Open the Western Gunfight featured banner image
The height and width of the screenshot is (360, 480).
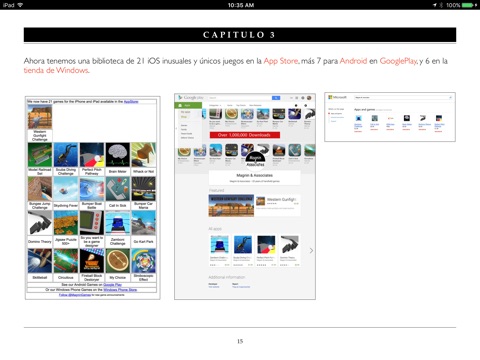click(231, 205)
